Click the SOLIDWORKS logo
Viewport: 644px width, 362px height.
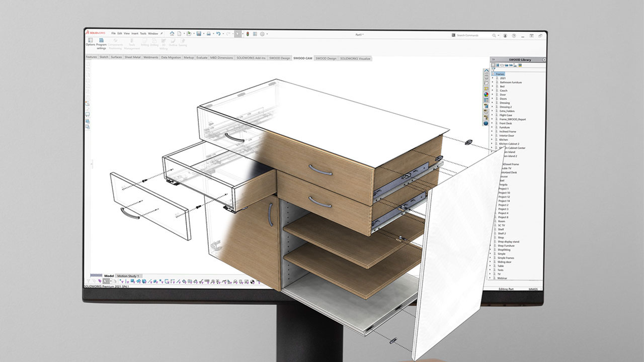pos(96,33)
